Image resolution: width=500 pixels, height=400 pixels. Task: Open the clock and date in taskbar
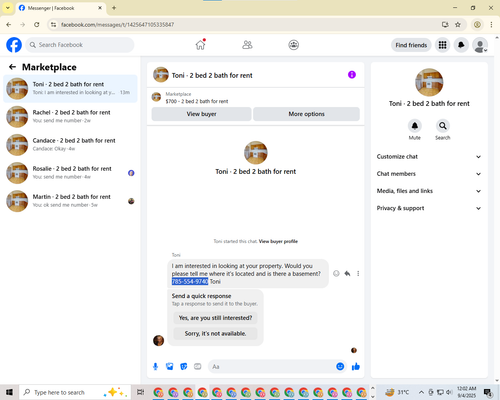pyautogui.click(x=466, y=392)
